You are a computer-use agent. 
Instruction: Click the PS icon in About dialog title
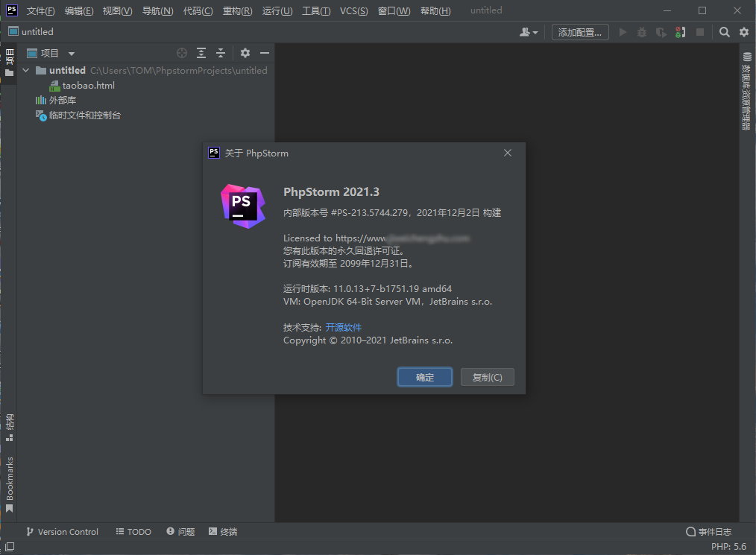213,153
